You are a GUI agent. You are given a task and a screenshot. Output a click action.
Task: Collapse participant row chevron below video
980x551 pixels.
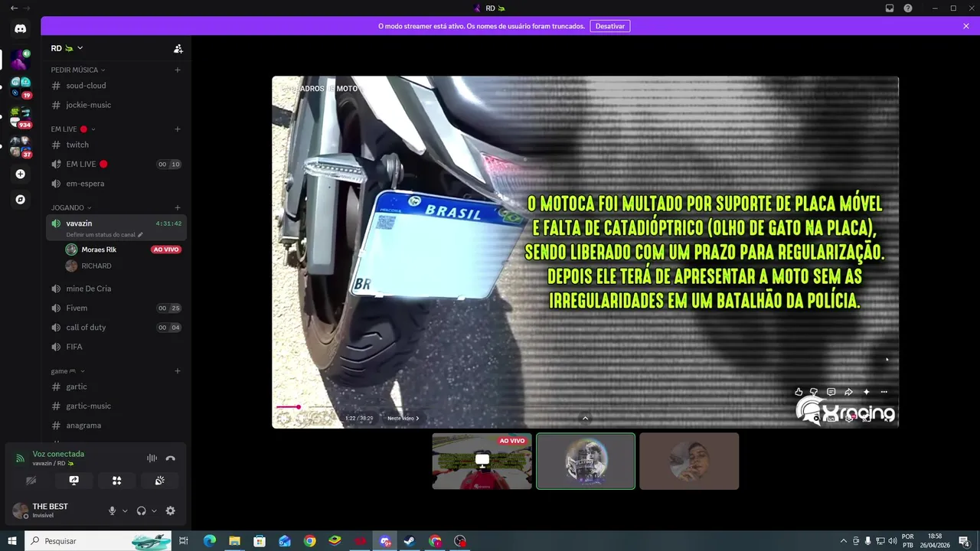(586, 418)
